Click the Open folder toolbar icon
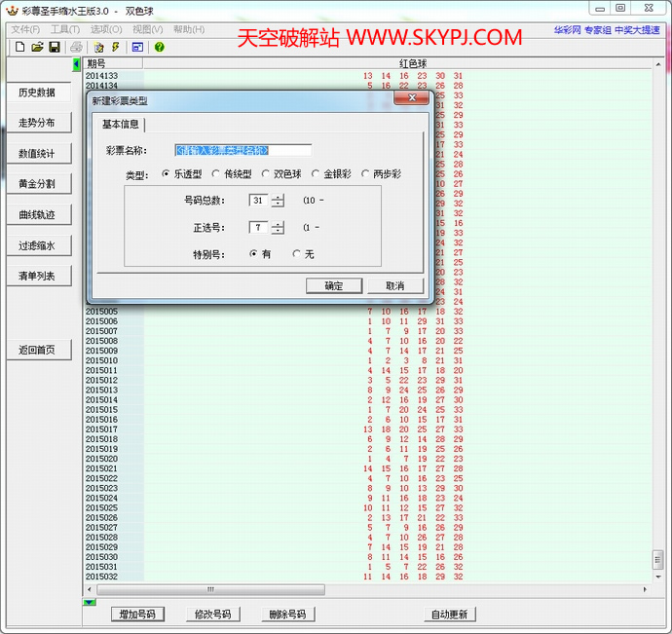Viewport: 672px width, 634px height. (x=37, y=47)
